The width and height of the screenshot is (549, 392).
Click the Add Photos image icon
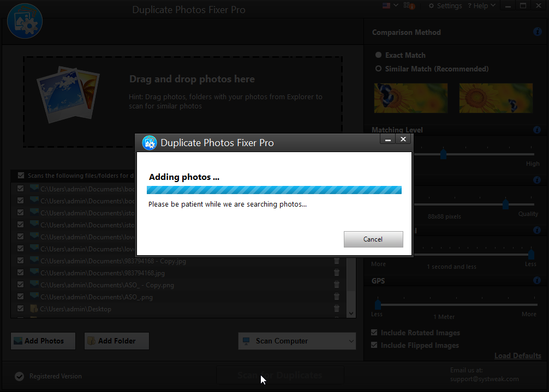coord(20,341)
